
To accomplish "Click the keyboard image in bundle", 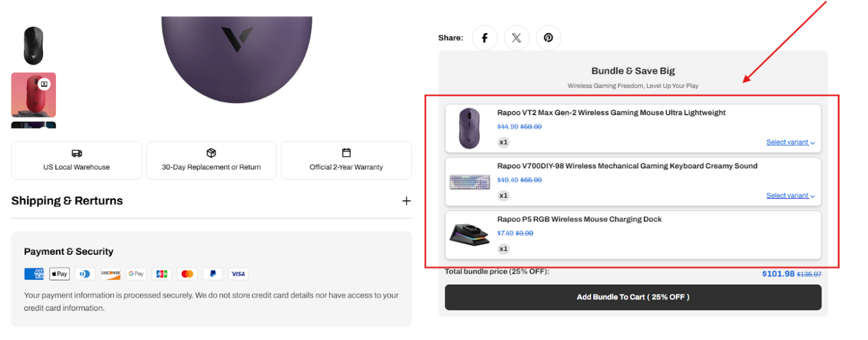I will tap(469, 182).
